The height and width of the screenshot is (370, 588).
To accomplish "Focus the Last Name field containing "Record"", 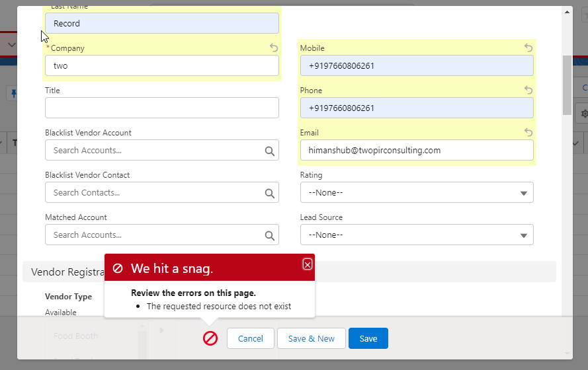I will point(162,23).
